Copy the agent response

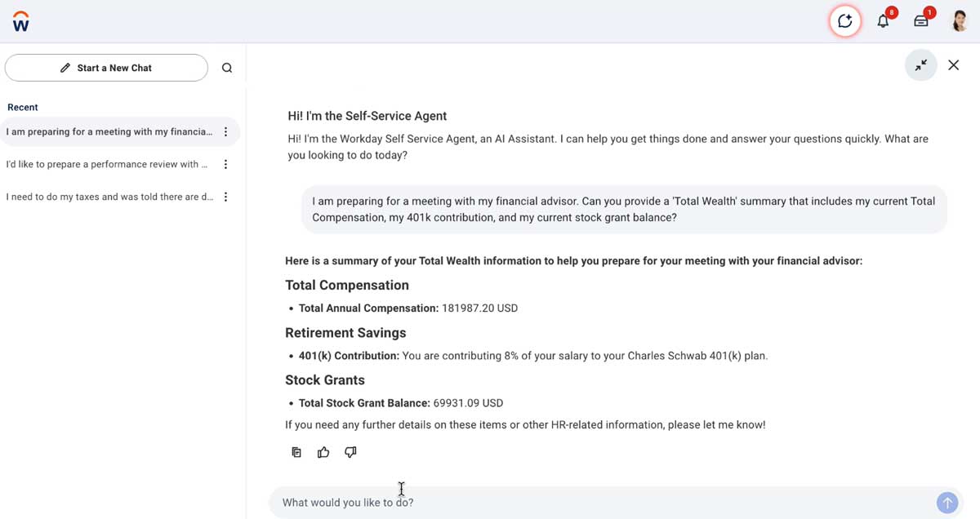pos(296,452)
